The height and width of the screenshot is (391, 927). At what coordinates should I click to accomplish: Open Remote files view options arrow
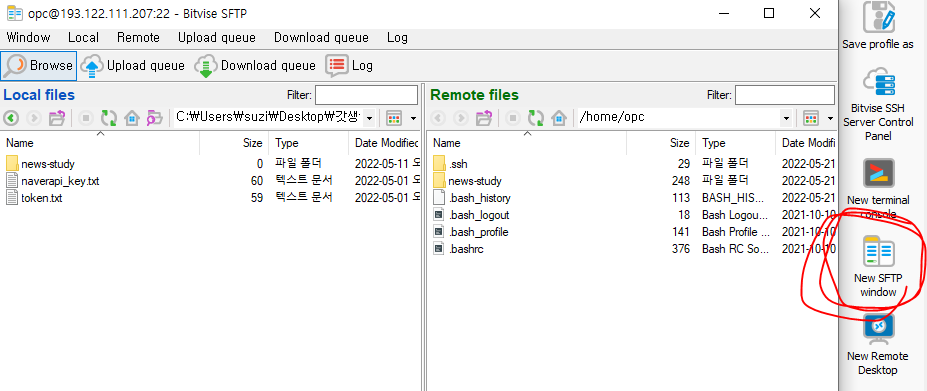tap(831, 118)
